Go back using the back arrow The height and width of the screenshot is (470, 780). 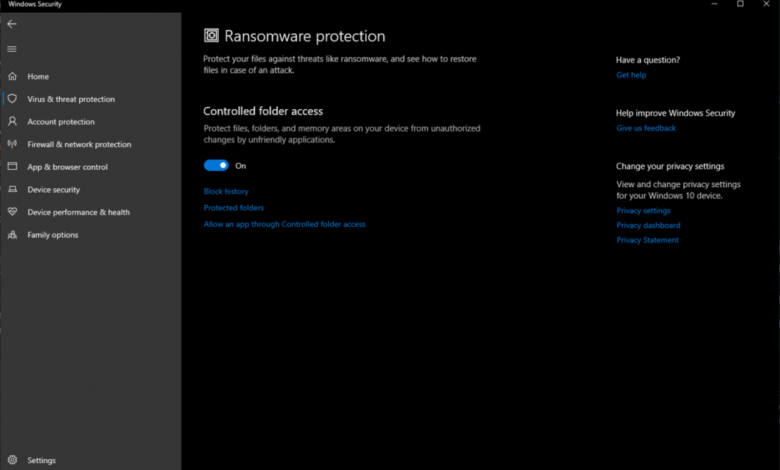(x=12, y=24)
